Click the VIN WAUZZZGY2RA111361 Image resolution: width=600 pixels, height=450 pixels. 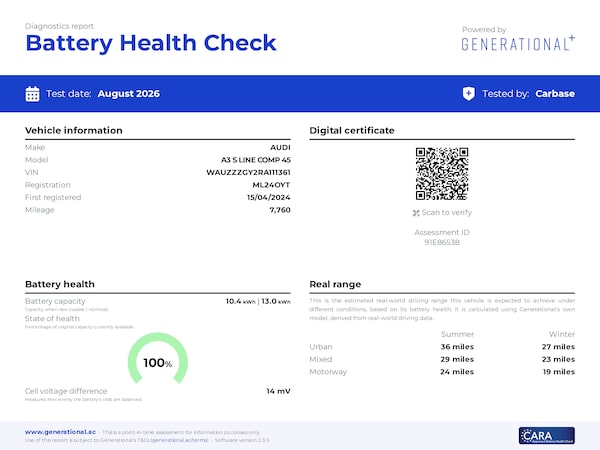[x=248, y=173]
